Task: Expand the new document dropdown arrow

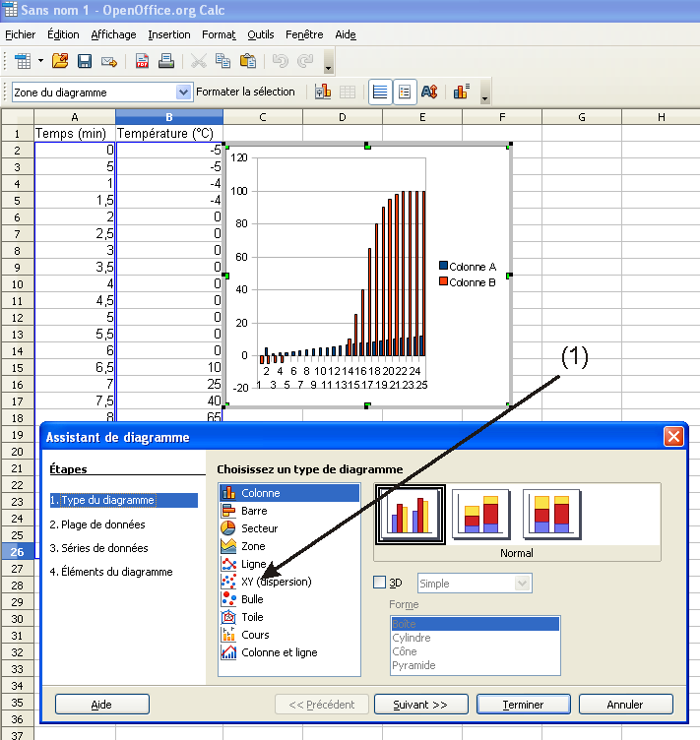Action: pos(40,61)
